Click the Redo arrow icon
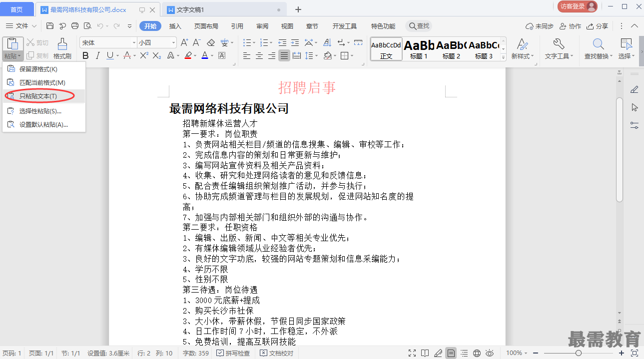The image size is (644, 359). [x=116, y=26]
